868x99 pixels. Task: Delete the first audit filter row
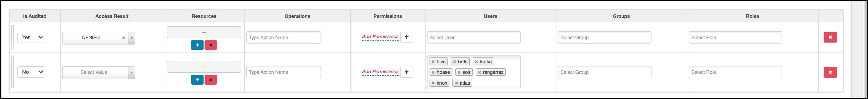coord(830,37)
